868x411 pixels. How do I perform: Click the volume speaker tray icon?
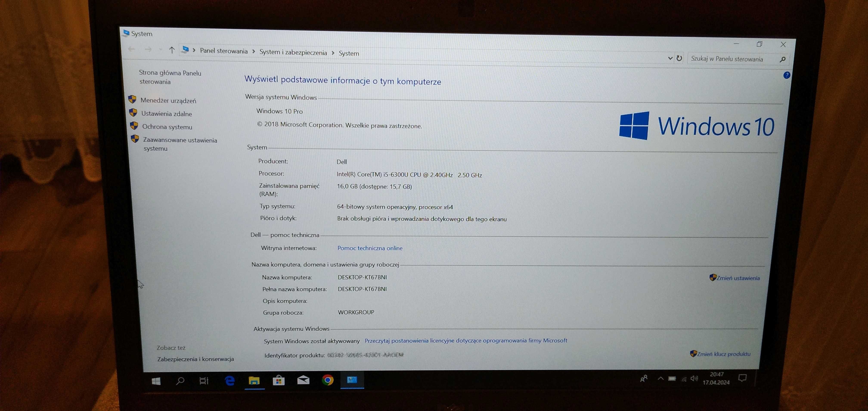694,378
